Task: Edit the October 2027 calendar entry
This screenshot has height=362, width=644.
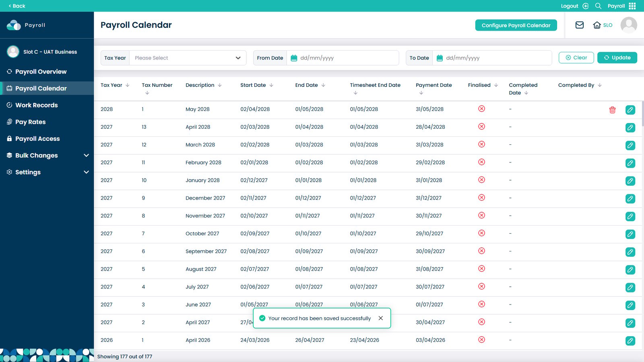Action: click(630, 234)
